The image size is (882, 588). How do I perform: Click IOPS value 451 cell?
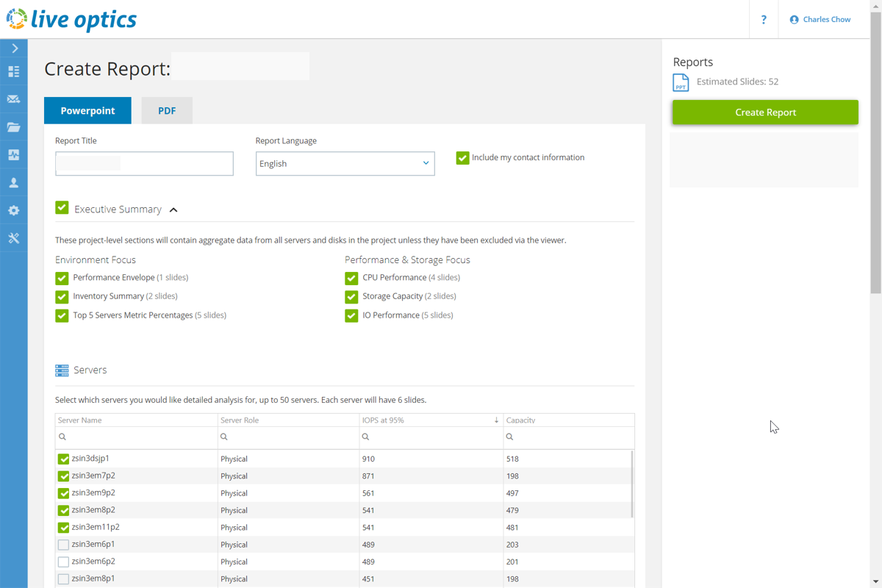[x=431, y=579]
